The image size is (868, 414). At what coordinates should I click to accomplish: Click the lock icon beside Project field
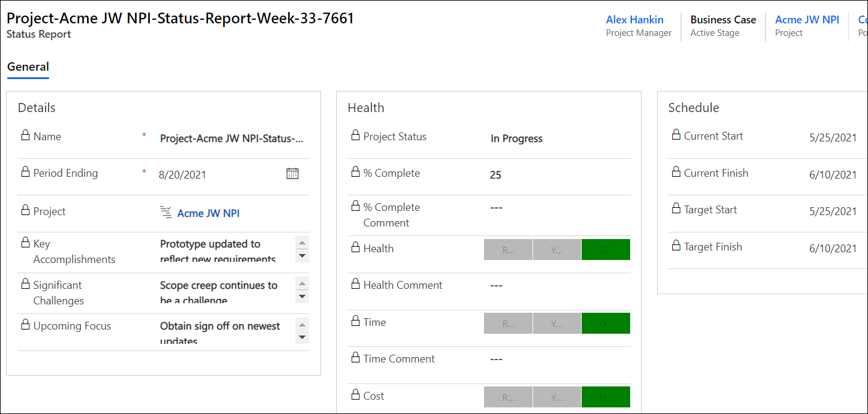25,210
